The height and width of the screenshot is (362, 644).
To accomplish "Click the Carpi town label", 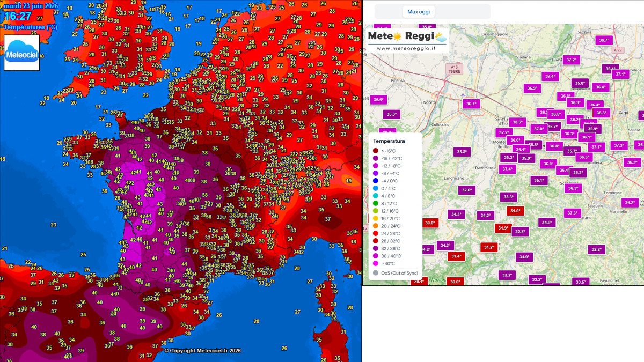I will pyautogui.click(x=623, y=113).
